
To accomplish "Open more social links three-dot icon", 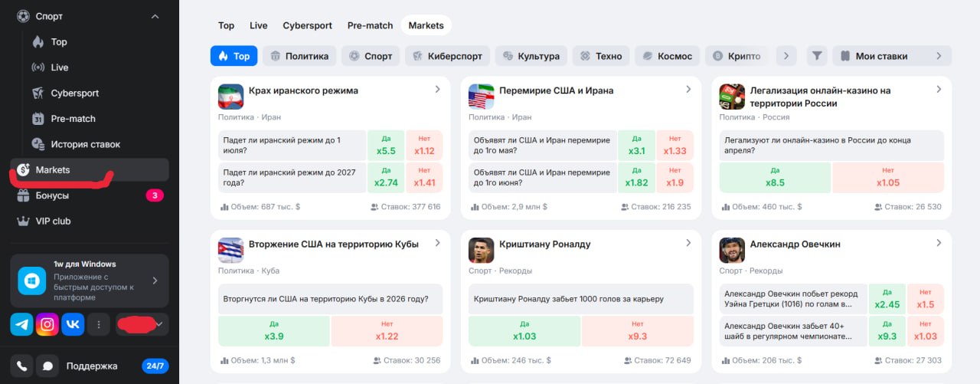I will [x=98, y=324].
